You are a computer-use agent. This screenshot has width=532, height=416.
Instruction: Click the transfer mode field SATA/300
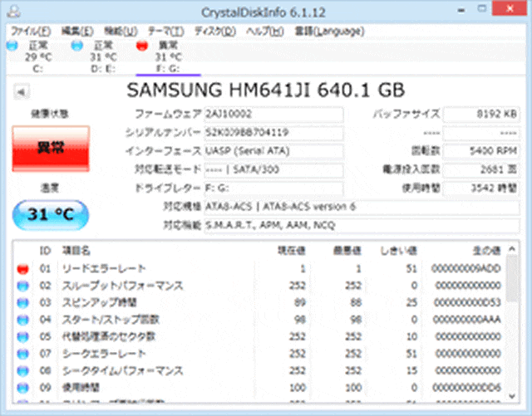(273, 169)
